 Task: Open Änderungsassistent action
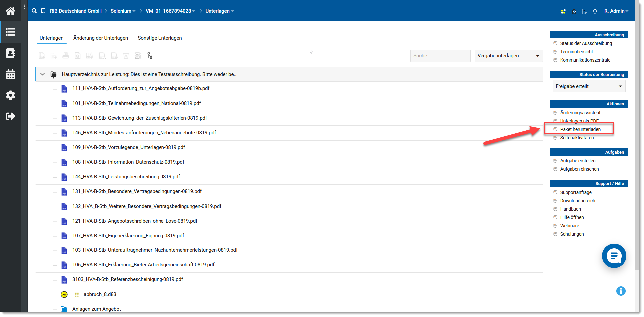580,113
